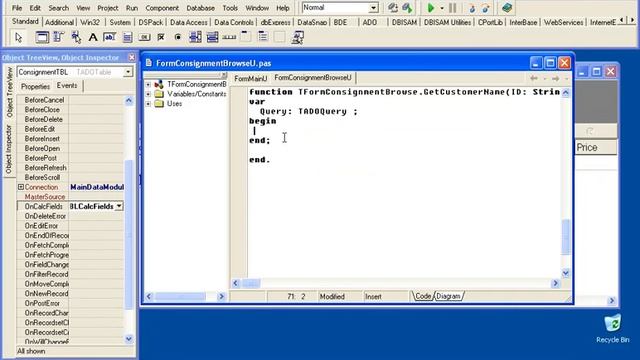Navigate forward in code editor
The width and height of the screenshot is (640, 360).
click(x=556, y=78)
